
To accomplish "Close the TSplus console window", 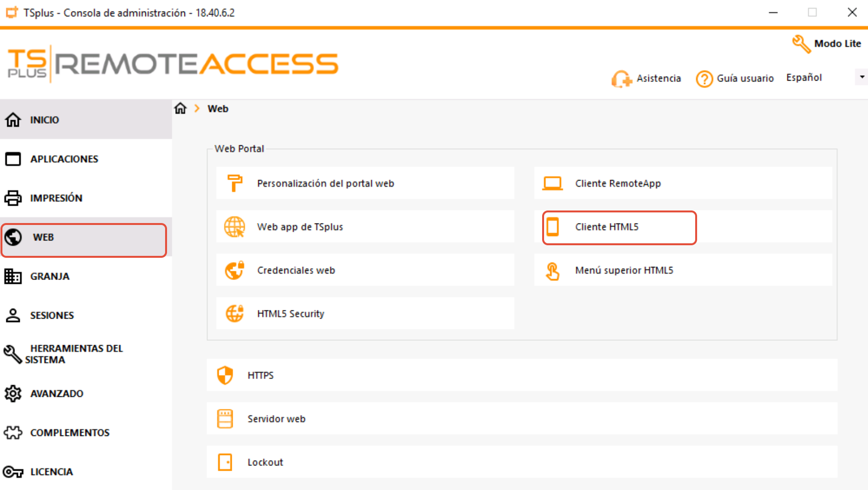I will point(852,12).
